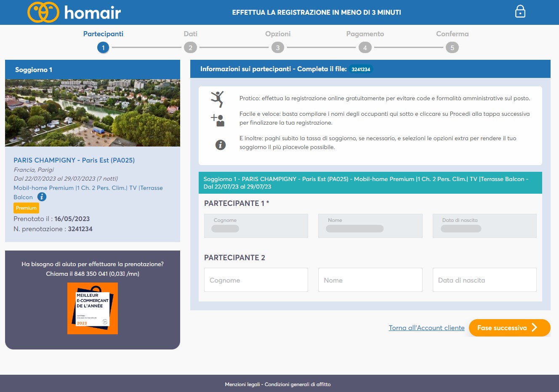559x392 pixels.
Task: Open the Menzioni legali footer link
Action: (242, 384)
